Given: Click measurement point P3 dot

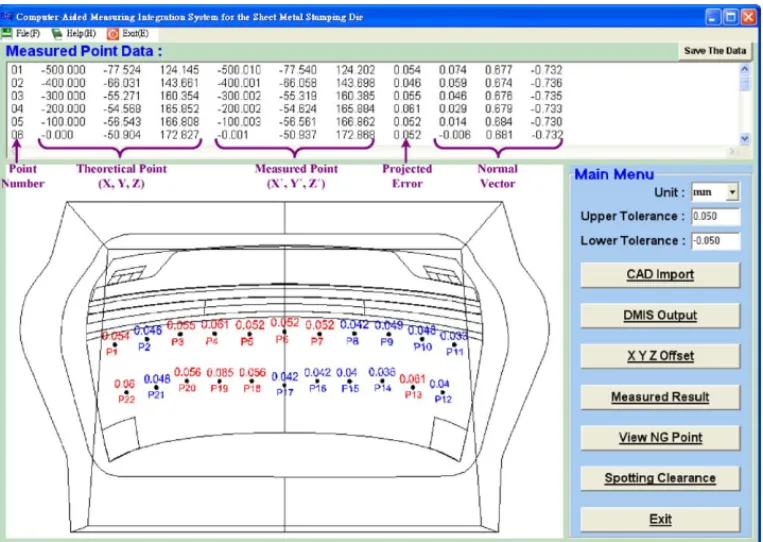Looking at the screenshot, I should click(x=180, y=334).
